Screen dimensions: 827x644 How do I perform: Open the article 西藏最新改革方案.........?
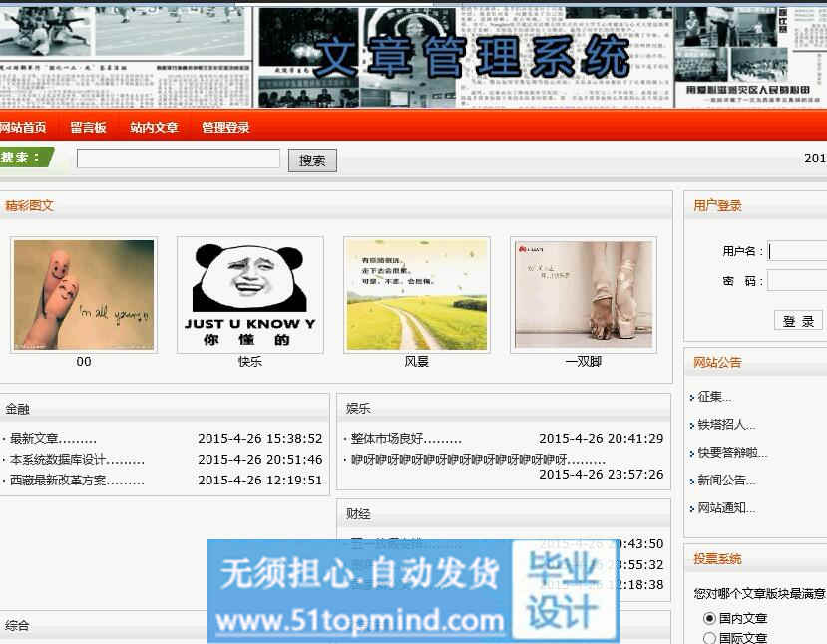77,481
